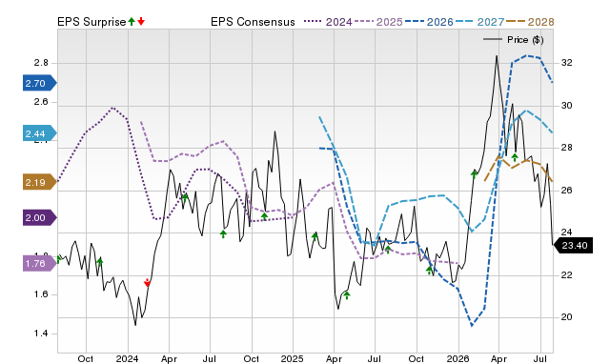Viewport: 610px width, 364px height.
Task: Click the 2024 label on the time axis
Action: [x=127, y=358]
